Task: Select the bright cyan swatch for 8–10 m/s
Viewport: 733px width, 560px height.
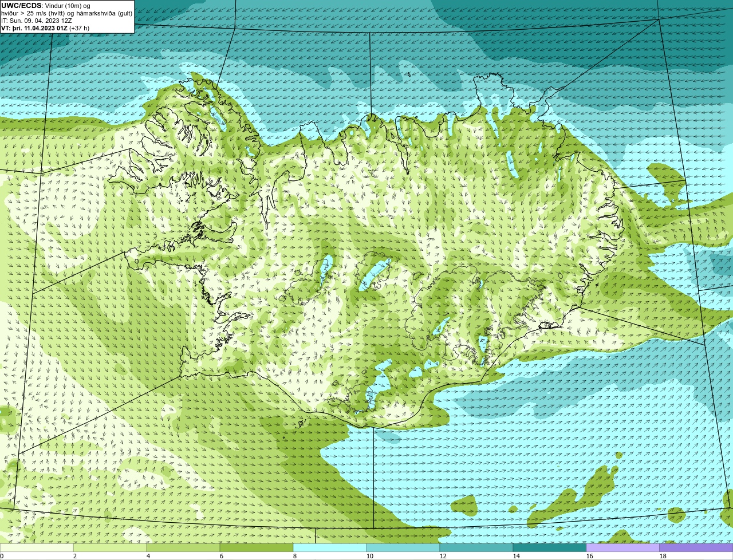Action: pos(330,547)
